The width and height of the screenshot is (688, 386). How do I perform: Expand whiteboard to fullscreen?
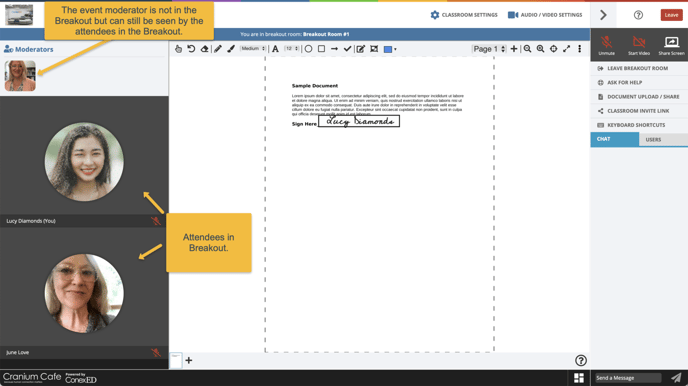(566, 49)
